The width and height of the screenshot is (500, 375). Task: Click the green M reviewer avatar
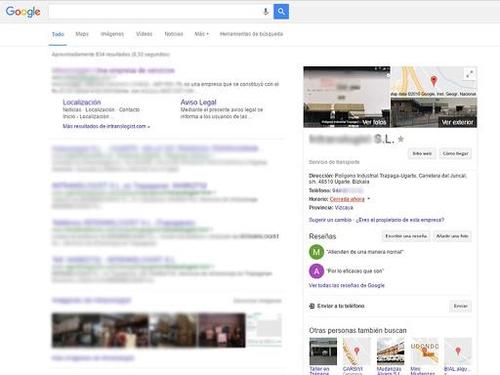coord(316,252)
